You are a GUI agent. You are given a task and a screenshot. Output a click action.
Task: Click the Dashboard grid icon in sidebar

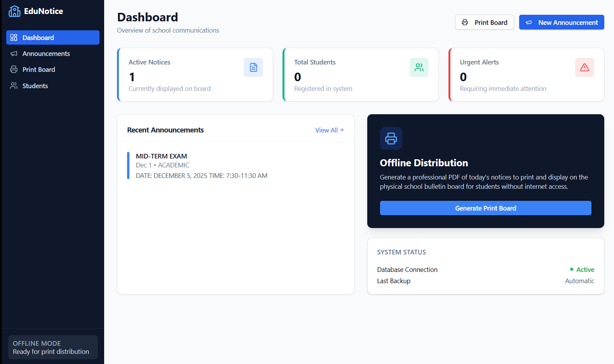click(14, 37)
